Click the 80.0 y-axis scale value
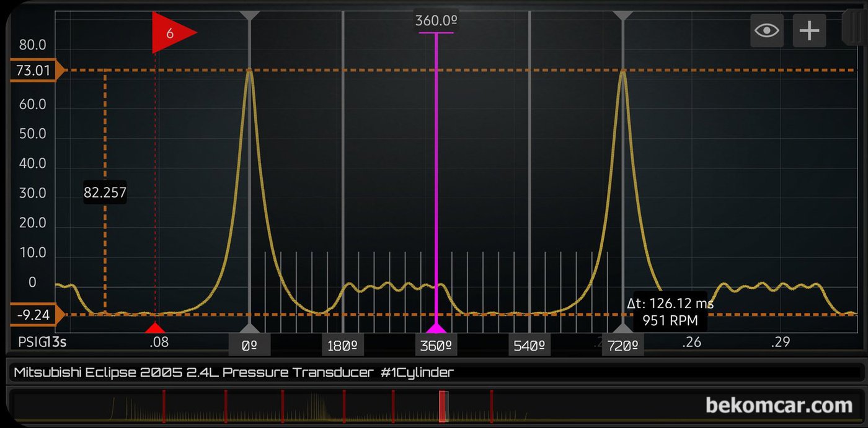The height and width of the screenshot is (428, 868). (x=33, y=45)
